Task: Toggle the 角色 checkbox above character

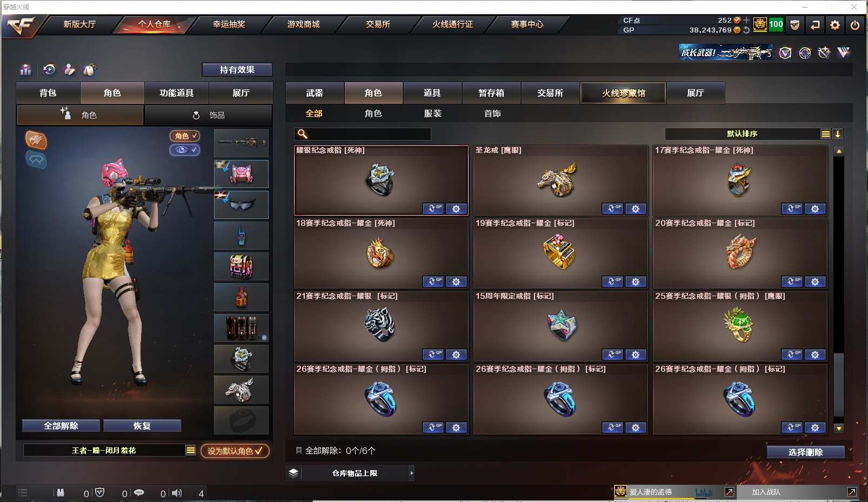Action: [x=185, y=136]
